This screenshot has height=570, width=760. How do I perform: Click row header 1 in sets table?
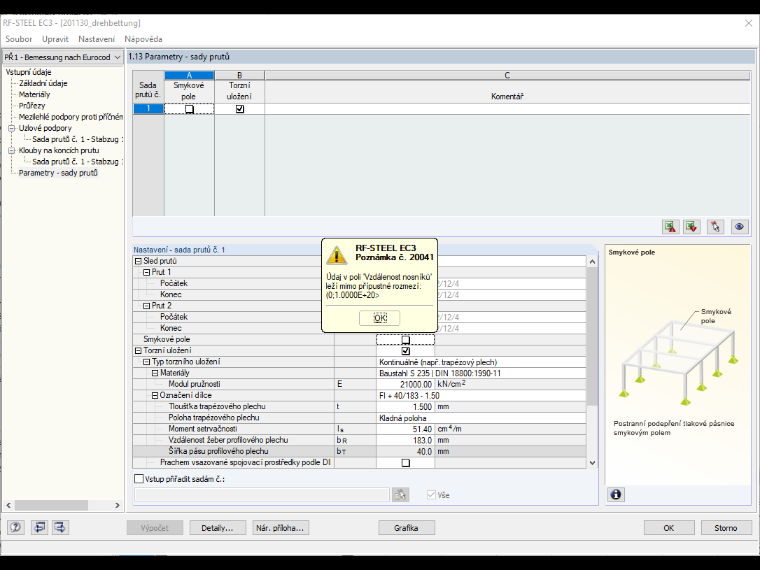coord(148,109)
